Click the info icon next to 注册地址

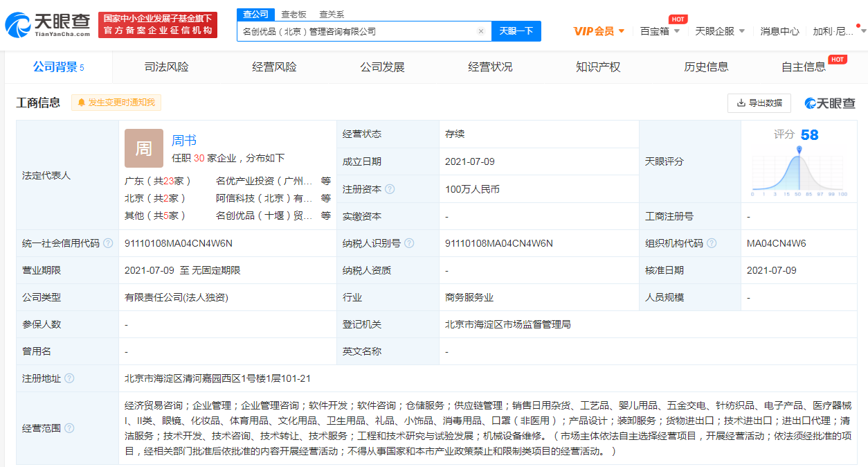(x=69, y=378)
